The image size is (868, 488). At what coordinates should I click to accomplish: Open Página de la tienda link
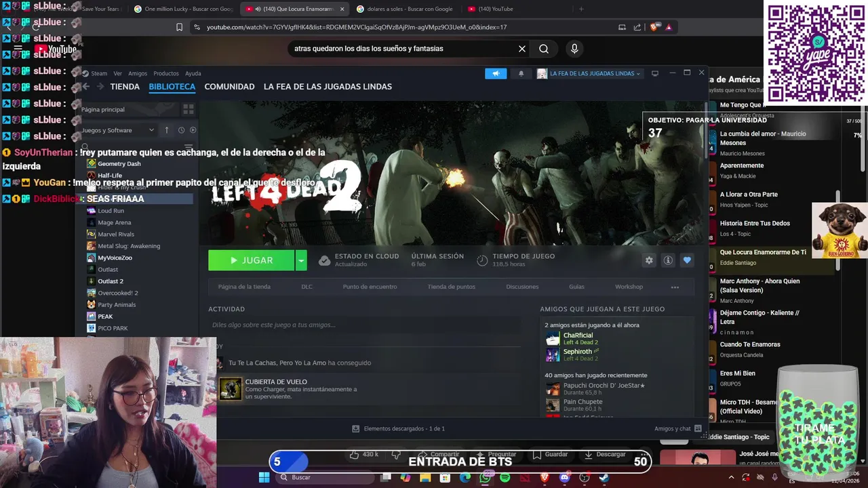click(244, 287)
